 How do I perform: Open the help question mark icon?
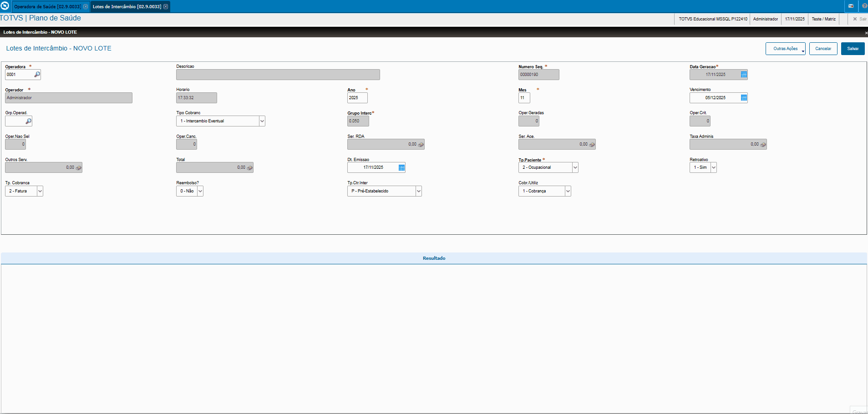(x=864, y=6)
